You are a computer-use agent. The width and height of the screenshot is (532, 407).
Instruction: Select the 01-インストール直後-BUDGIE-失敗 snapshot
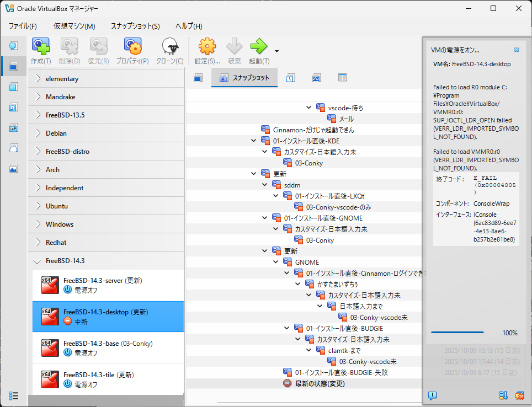click(x=341, y=372)
